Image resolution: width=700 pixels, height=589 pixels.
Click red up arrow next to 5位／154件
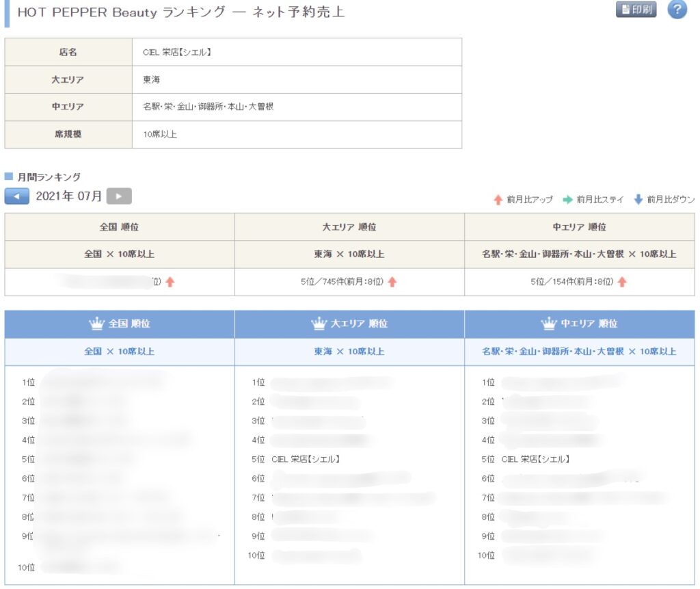(x=622, y=282)
